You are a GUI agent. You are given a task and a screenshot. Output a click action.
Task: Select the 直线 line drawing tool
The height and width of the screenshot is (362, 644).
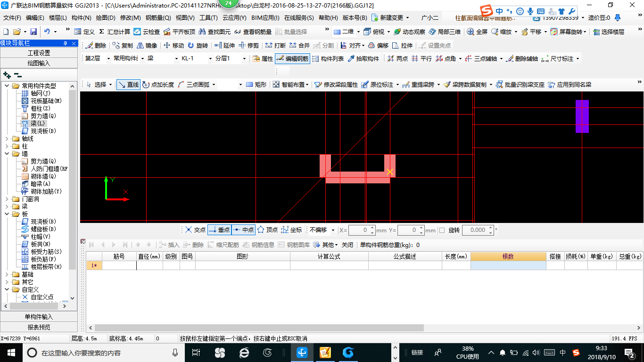[x=129, y=84]
